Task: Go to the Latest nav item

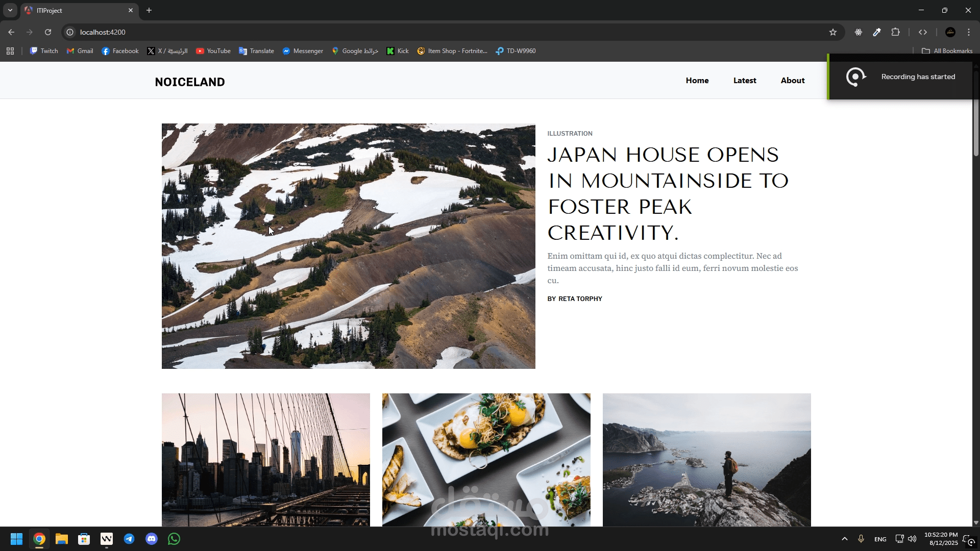Action: coord(745,81)
